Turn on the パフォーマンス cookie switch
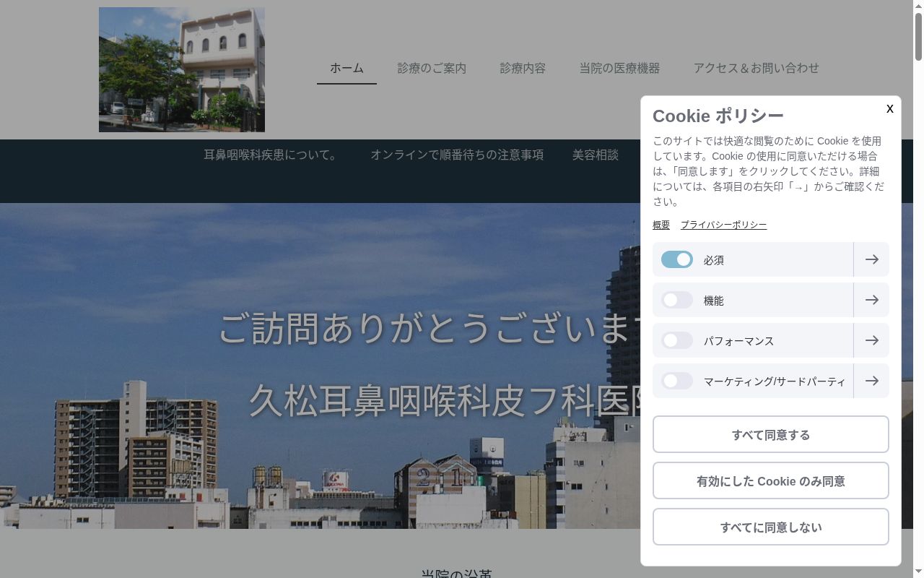 click(x=676, y=340)
